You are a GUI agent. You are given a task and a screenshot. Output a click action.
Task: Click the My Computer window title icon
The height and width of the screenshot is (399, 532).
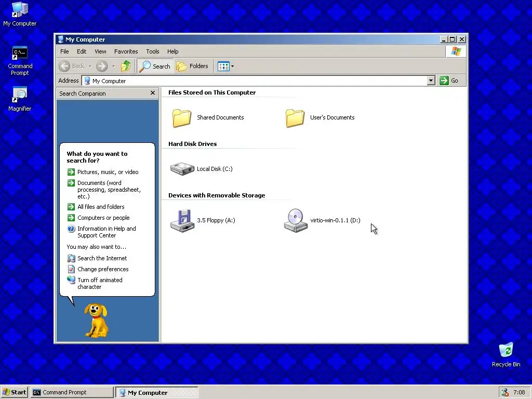[61, 39]
